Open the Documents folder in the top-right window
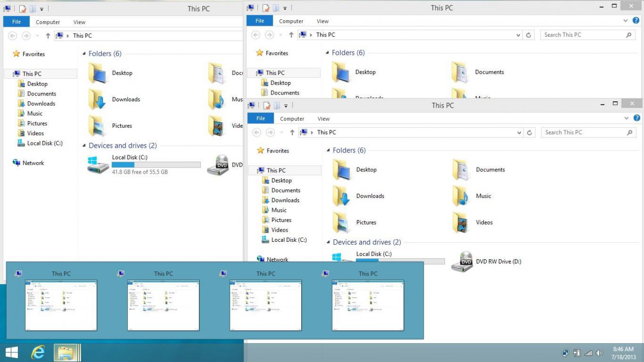 click(x=478, y=72)
